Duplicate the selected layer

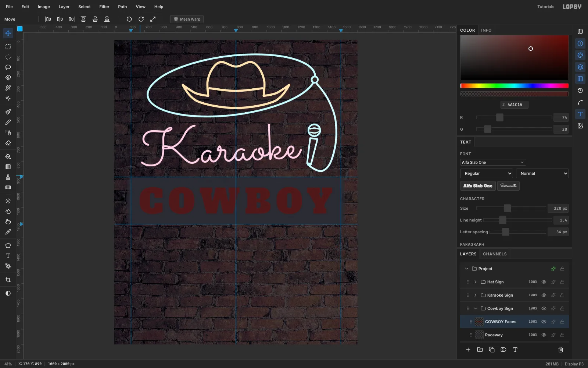[x=492, y=350]
